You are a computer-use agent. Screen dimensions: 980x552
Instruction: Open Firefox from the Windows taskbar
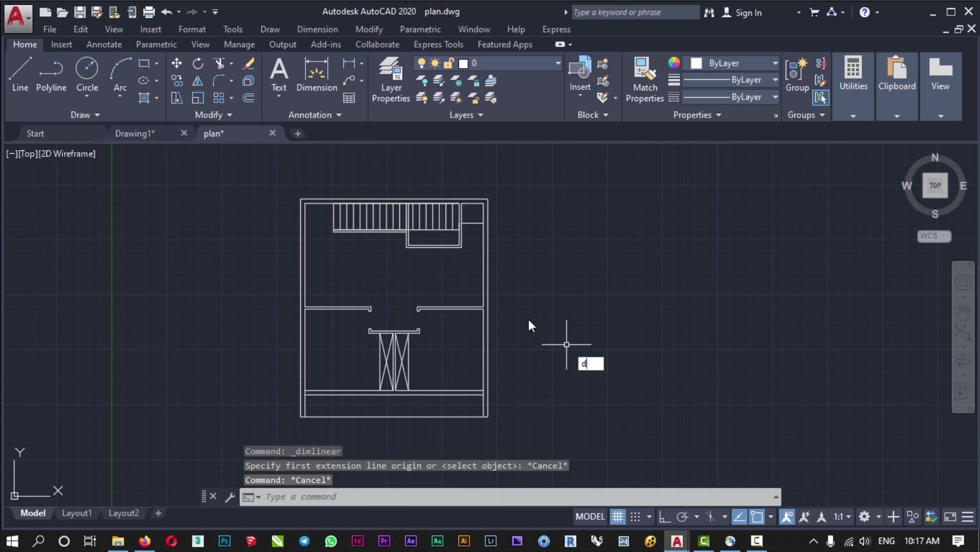(x=145, y=541)
